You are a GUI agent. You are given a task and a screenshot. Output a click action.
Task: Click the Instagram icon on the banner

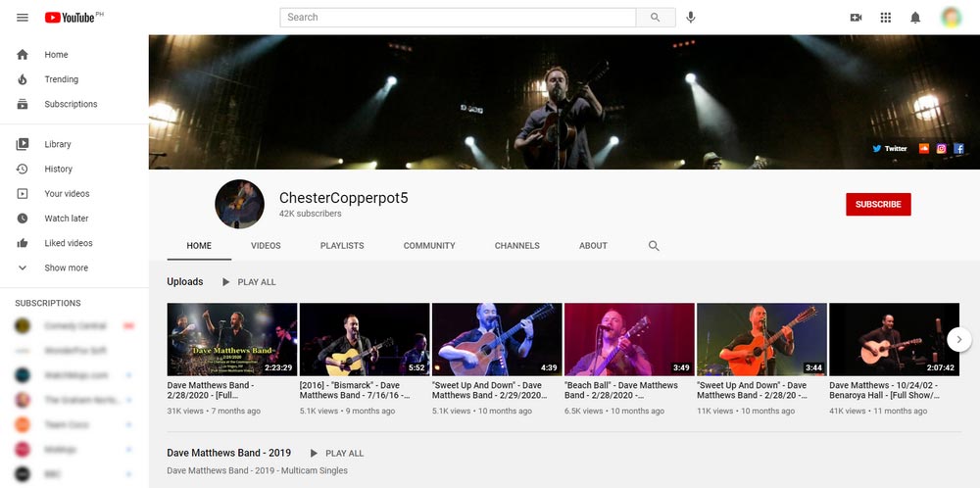(941, 149)
